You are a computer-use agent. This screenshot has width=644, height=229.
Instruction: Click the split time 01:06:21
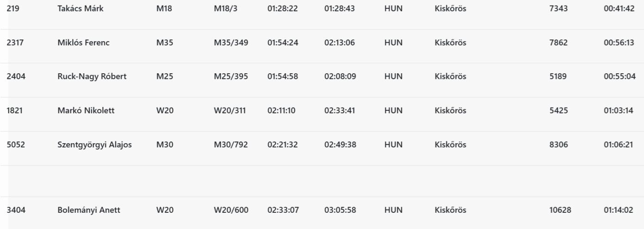pyautogui.click(x=619, y=145)
